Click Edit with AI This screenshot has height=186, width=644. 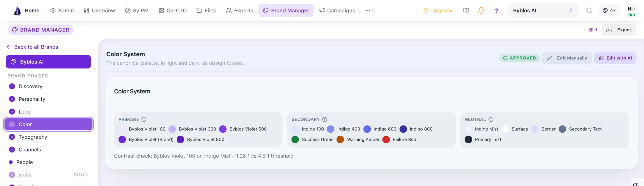point(615,58)
